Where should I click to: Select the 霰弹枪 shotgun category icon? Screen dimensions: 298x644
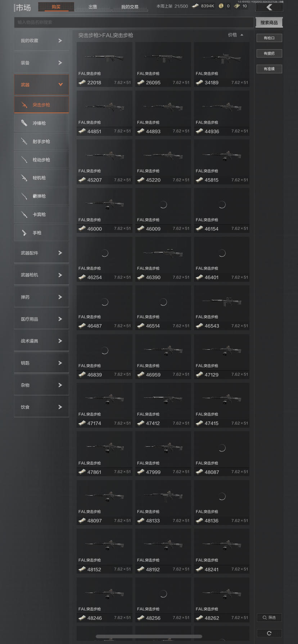[x=24, y=196]
